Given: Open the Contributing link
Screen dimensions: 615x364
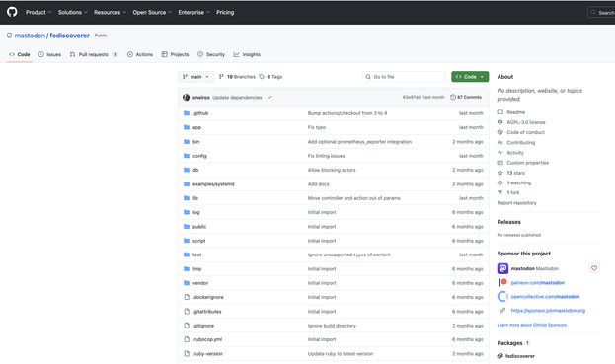Looking at the screenshot, I should click(x=521, y=143).
